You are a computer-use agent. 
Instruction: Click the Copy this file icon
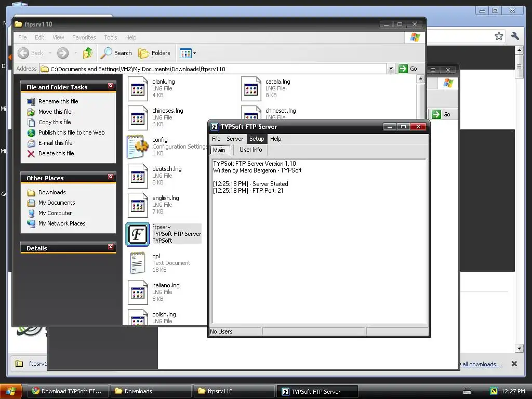tap(31, 122)
